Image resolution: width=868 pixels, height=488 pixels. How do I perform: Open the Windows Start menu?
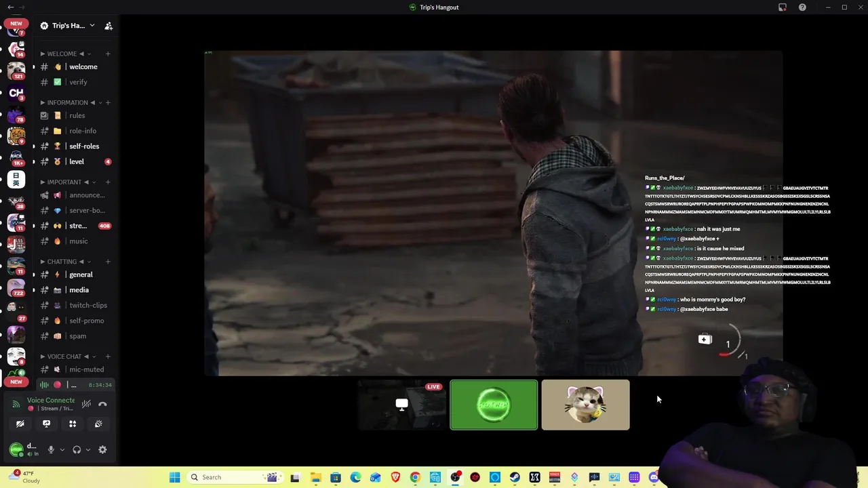tap(174, 477)
